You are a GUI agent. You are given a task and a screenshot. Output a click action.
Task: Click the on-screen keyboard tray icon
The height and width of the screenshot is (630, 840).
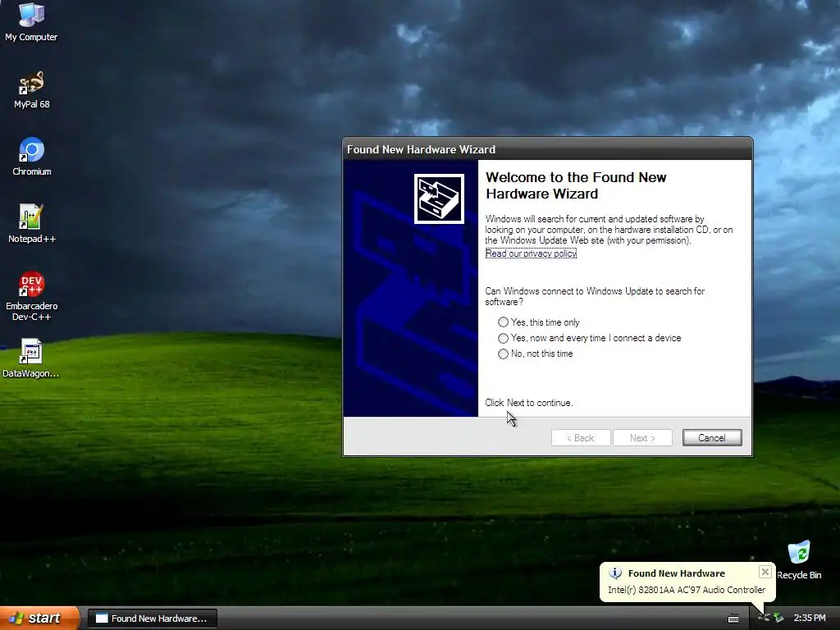pyautogui.click(x=733, y=619)
